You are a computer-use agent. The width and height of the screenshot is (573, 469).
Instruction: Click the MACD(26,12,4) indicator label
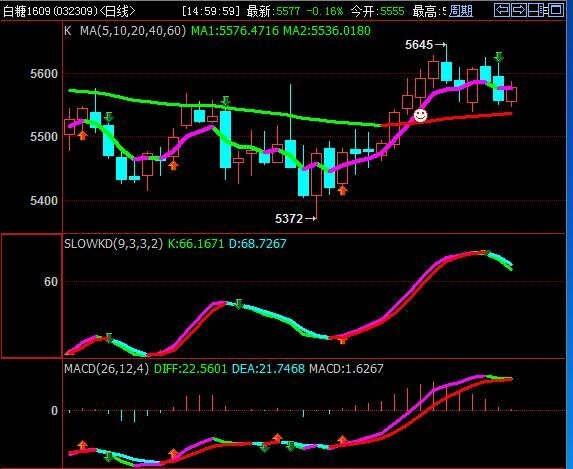[x=106, y=368]
